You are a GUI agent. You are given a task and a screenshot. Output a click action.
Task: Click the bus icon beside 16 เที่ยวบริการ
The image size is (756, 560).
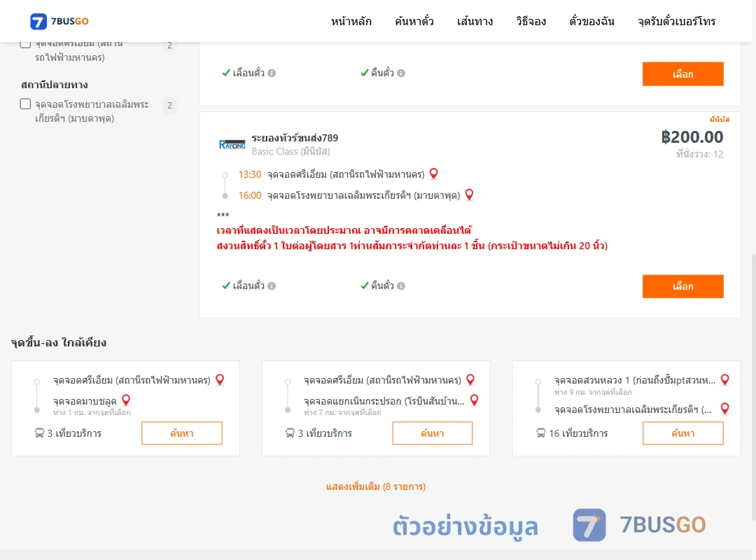pyautogui.click(x=541, y=433)
